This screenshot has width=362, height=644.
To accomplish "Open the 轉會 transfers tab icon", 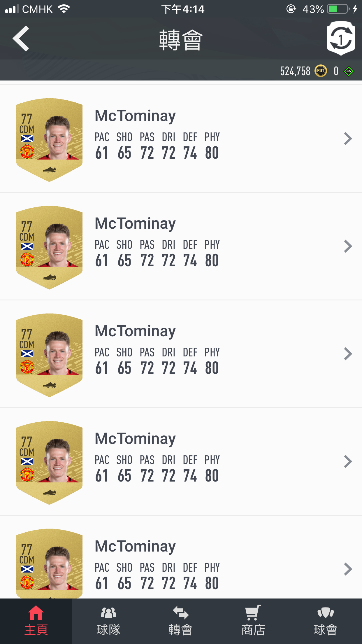I will 181,612.
